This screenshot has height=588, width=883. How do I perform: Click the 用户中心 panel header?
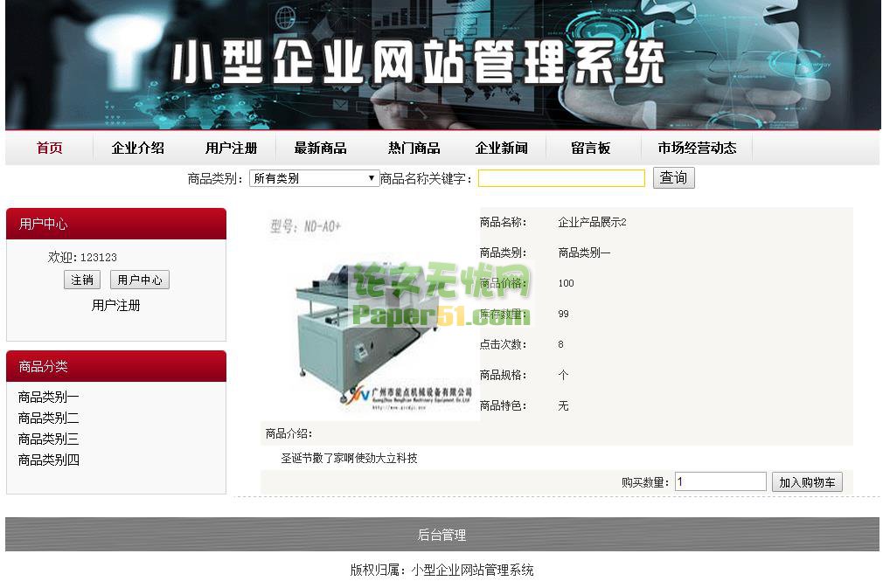116,224
